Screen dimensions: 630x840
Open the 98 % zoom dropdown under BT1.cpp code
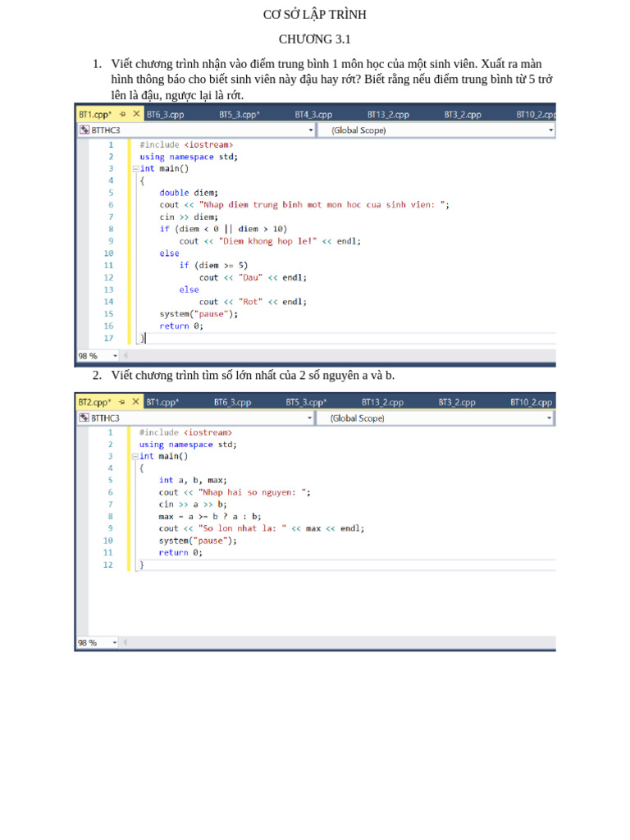point(115,356)
